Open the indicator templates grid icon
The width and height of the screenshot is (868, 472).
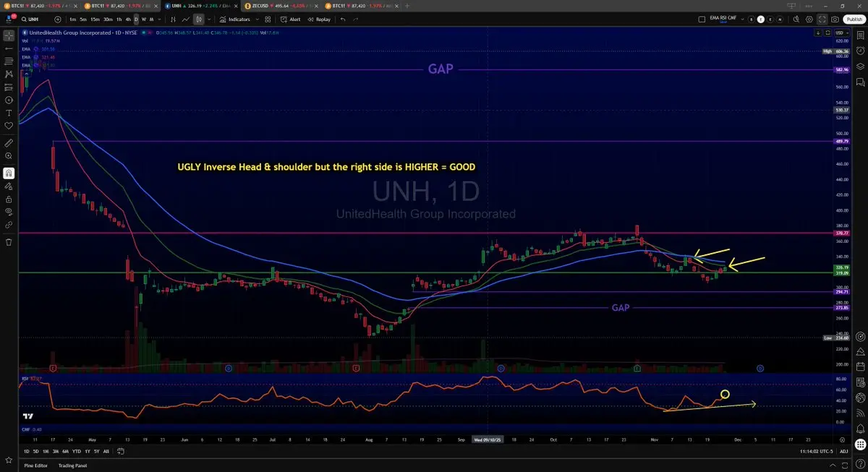(268, 20)
